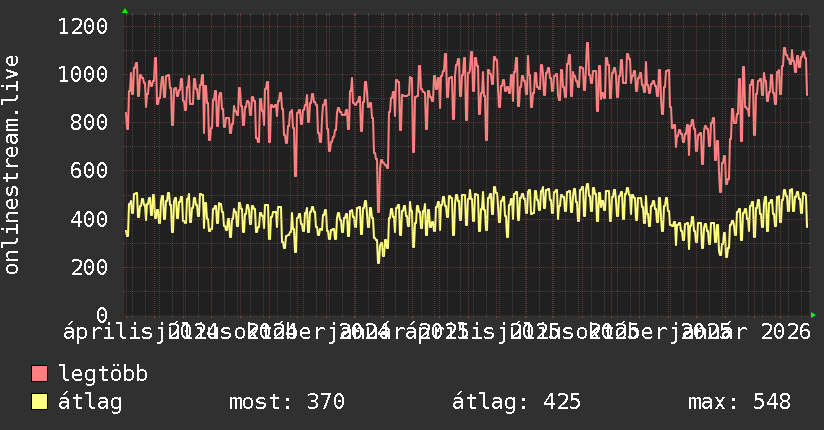Click the red legtöbb legend color swatch
The width and height of the screenshot is (824, 430).
coord(39,374)
